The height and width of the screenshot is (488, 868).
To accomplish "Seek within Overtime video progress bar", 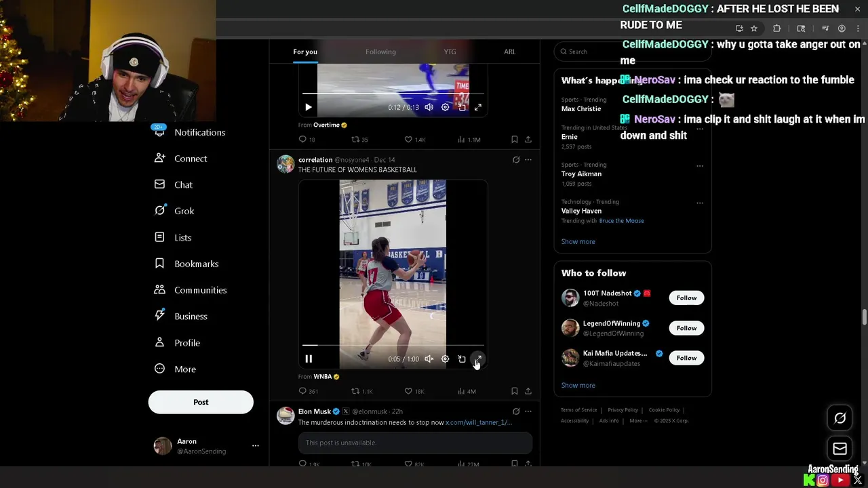I will pos(393,93).
